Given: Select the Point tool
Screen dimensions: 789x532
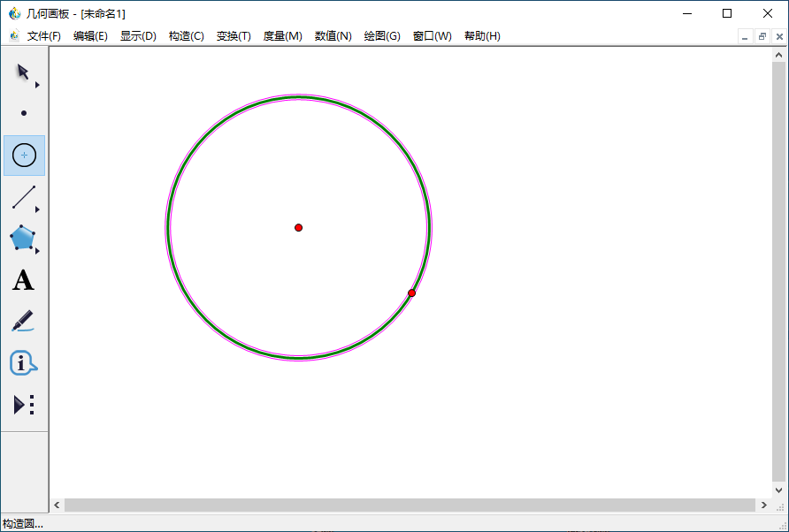Looking at the screenshot, I should [24, 113].
